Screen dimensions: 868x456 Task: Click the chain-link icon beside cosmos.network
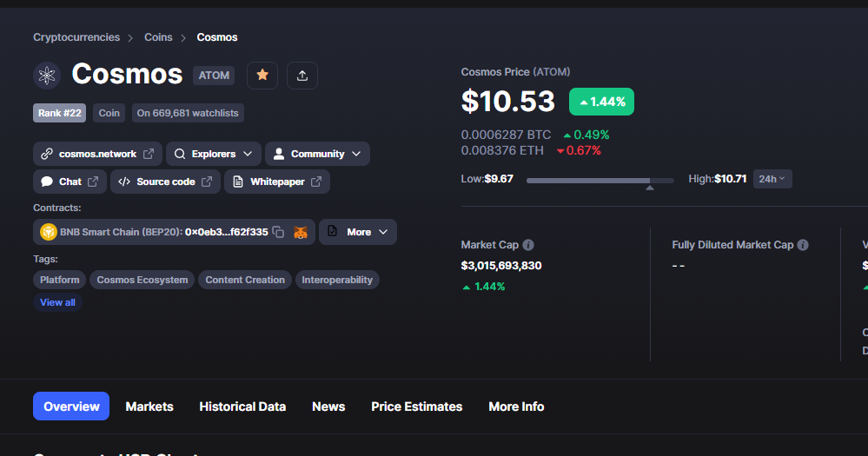[47, 154]
